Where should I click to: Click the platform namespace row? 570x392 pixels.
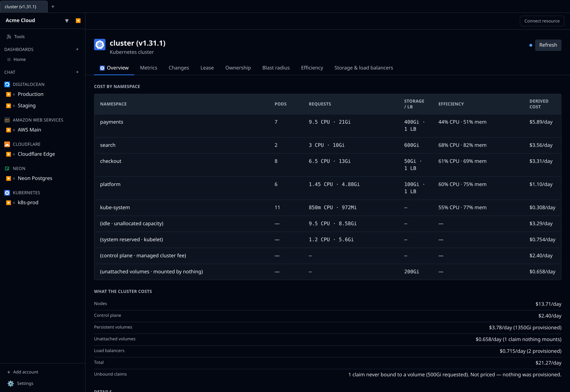click(327, 188)
